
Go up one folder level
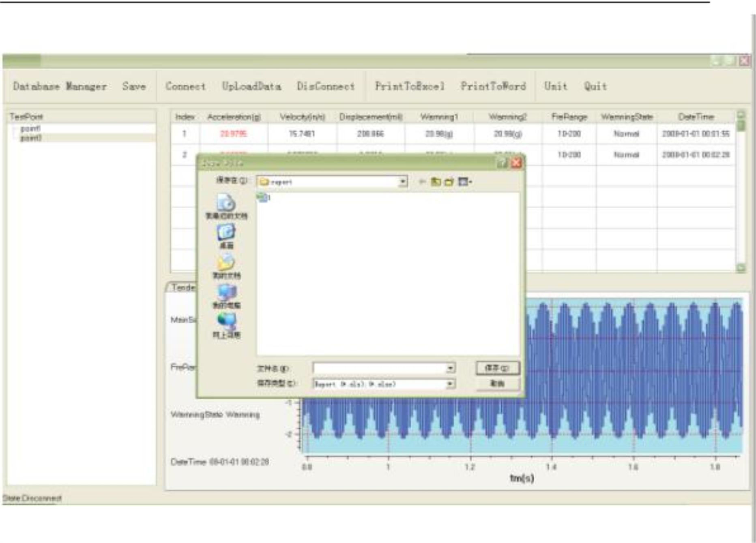[436, 182]
